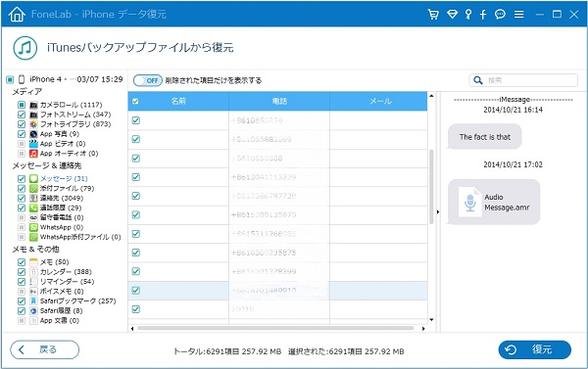The width and height of the screenshot is (588, 369).
Task: Open the feedback chat bubble icon
Action: (x=500, y=15)
